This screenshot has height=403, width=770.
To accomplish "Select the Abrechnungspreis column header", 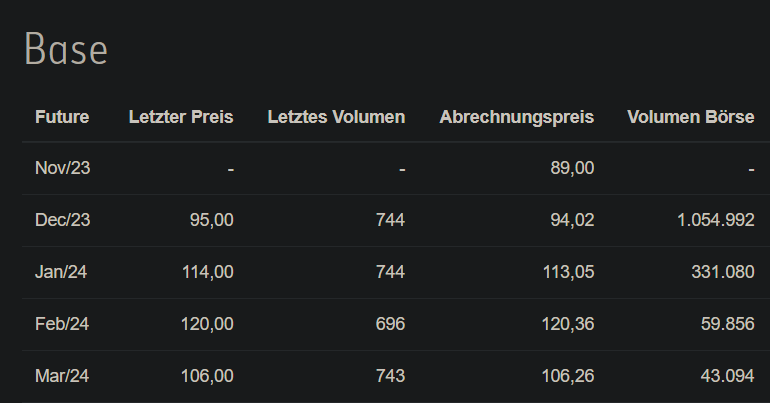I will click(x=517, y=117).
